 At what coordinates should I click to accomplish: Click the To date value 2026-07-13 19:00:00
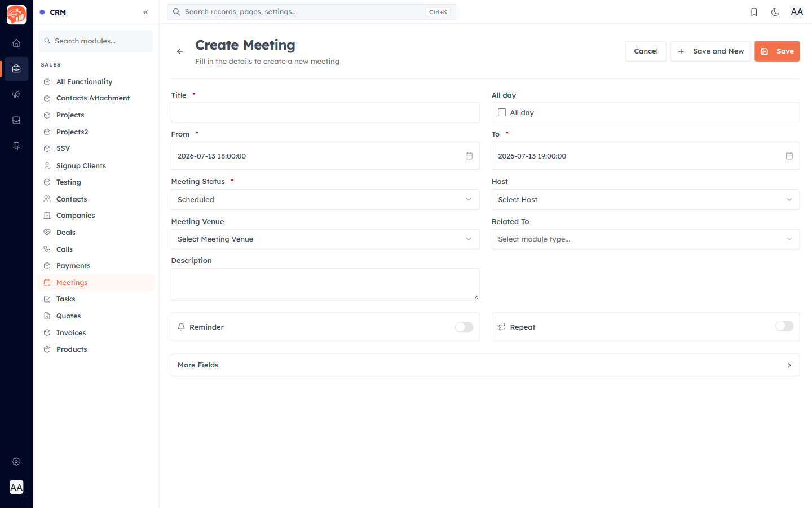click(532, 156)
